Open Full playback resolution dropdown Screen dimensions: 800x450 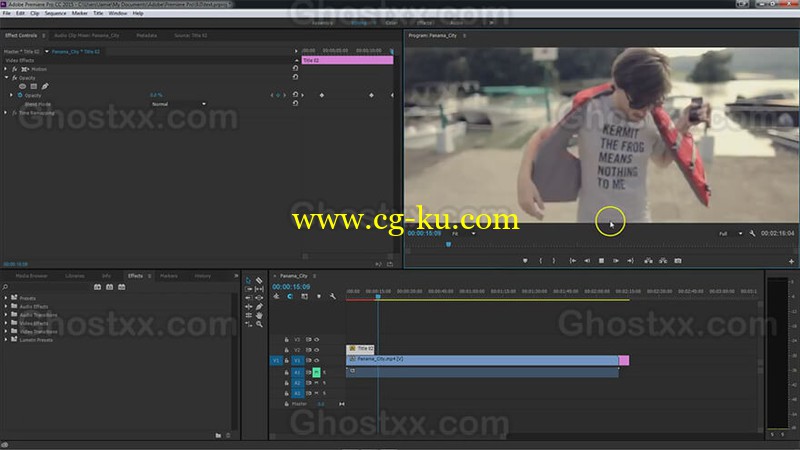731,234
